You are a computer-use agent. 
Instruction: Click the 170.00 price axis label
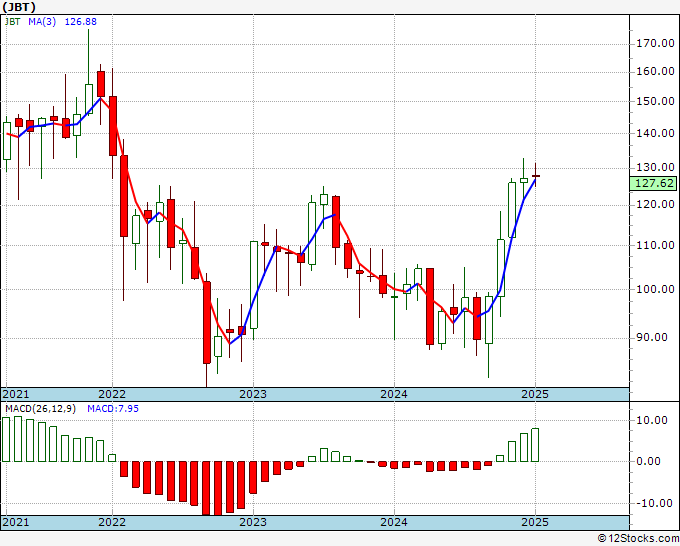point(655,43)
